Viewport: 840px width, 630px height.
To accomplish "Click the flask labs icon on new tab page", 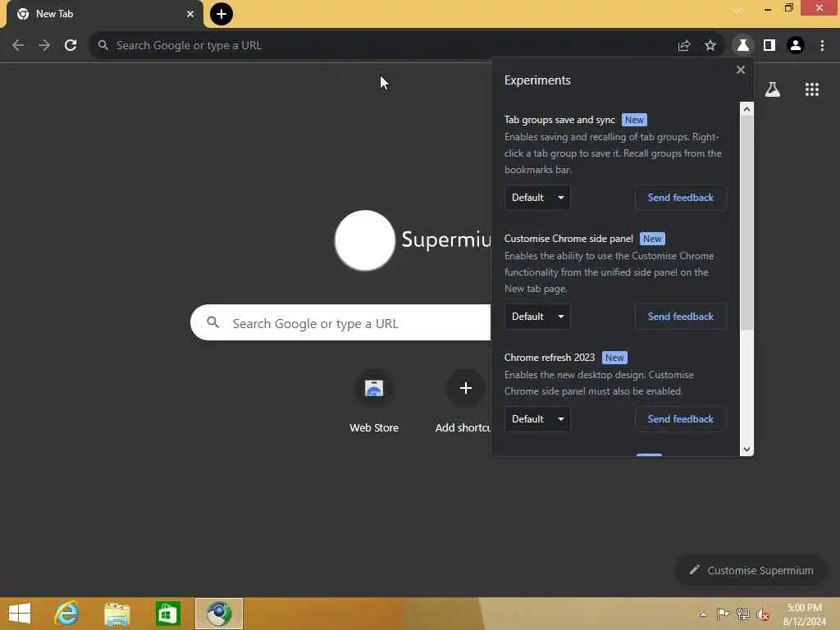I will [x=773, y=89].
